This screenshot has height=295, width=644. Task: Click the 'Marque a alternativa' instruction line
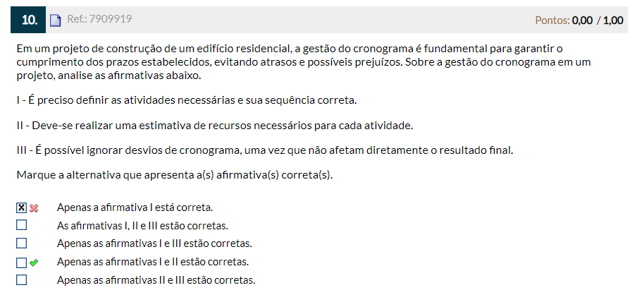tap(175, 175)
